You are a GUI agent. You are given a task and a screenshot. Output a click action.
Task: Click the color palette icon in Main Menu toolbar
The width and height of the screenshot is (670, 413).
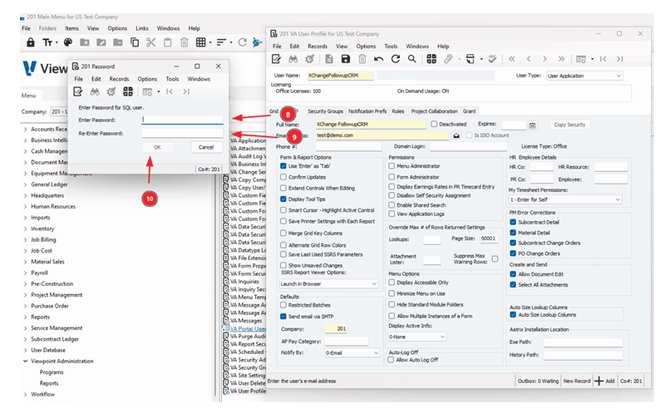68,42
